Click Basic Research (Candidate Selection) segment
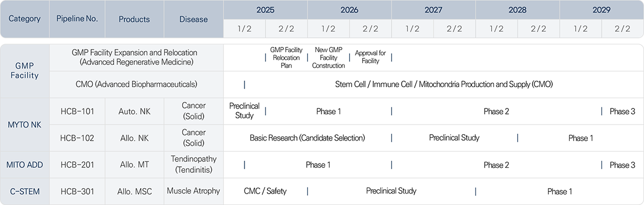The height and width of the screenshot is (205, 644). [307, 138]
